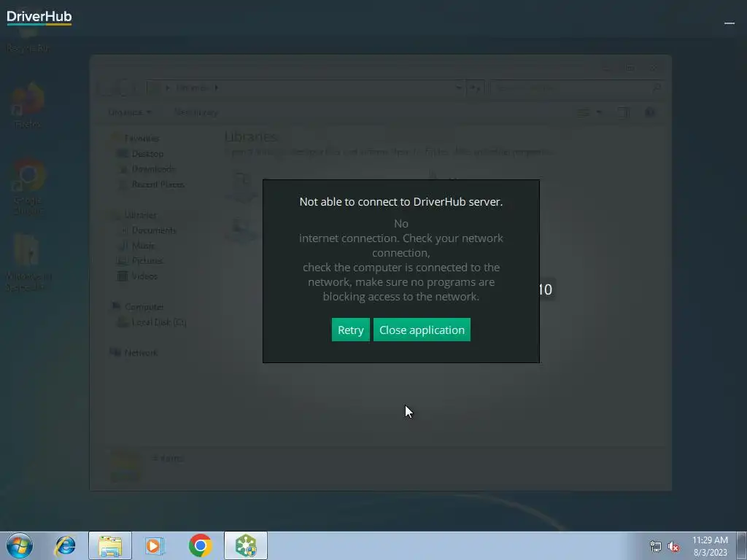This screenshot has height=560, width=747.
Task: Open Explorer help icon
Action: tap(650, 112)
